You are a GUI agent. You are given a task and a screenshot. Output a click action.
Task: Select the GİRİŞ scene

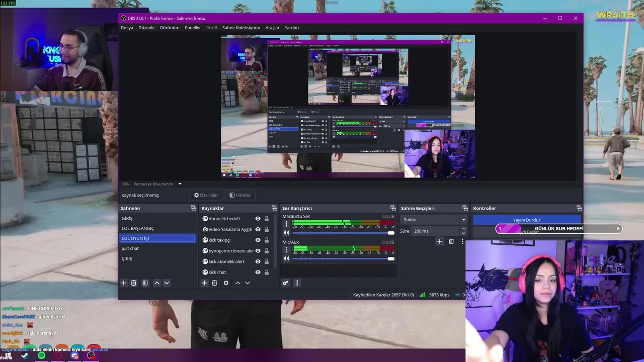(157, 218)
